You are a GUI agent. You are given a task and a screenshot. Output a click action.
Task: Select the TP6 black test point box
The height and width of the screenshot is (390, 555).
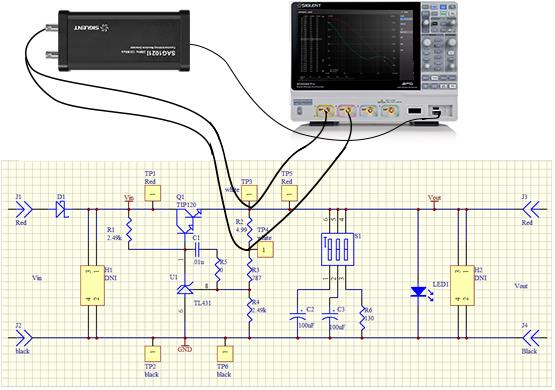pyautogui.click(x=225, y=353)
